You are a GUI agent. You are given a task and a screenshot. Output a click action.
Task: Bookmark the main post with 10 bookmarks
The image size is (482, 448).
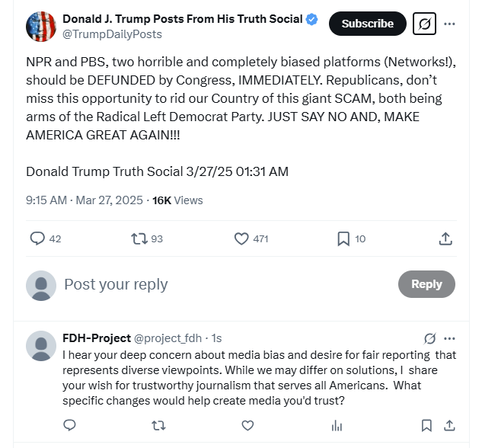tap(343, 238)
